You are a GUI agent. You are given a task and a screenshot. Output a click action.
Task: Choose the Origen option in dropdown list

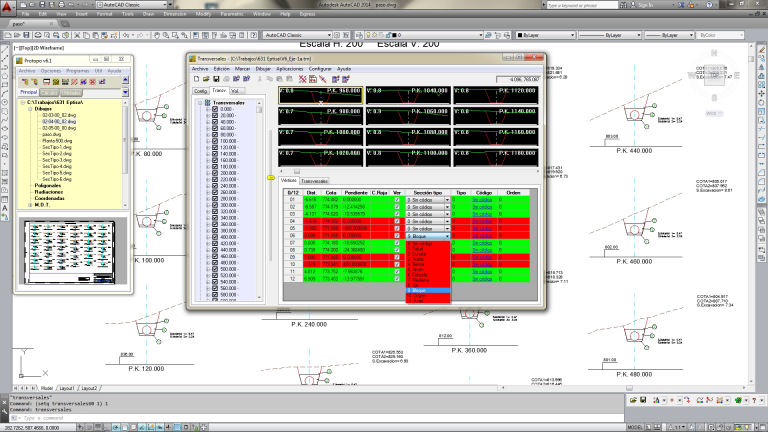[428, 296]
